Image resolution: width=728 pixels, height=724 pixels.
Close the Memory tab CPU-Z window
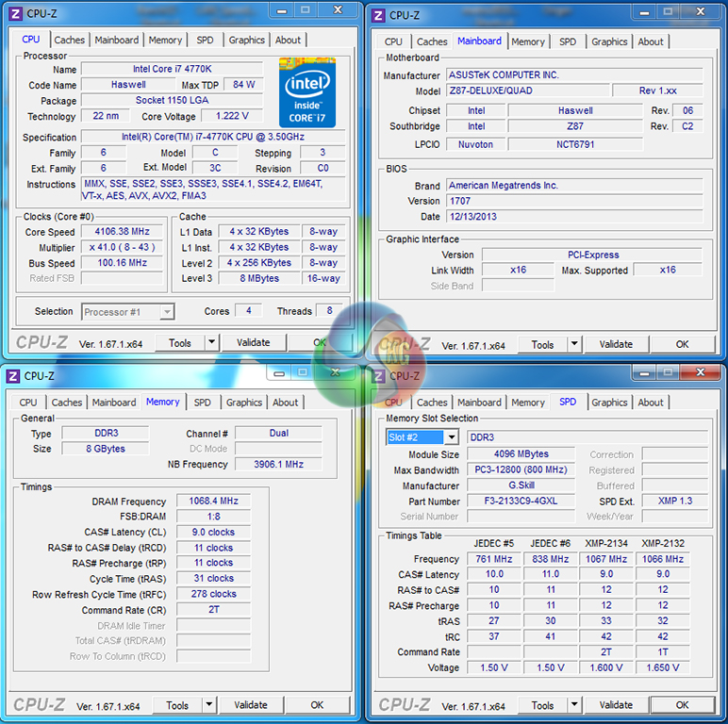[334, 373]
